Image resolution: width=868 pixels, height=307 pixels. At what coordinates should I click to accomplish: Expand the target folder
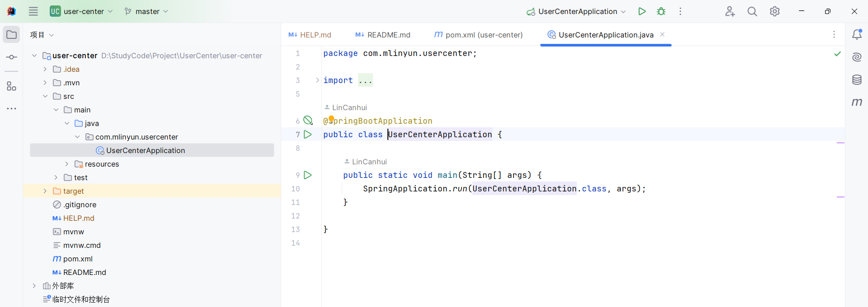(x=45, y=191)
